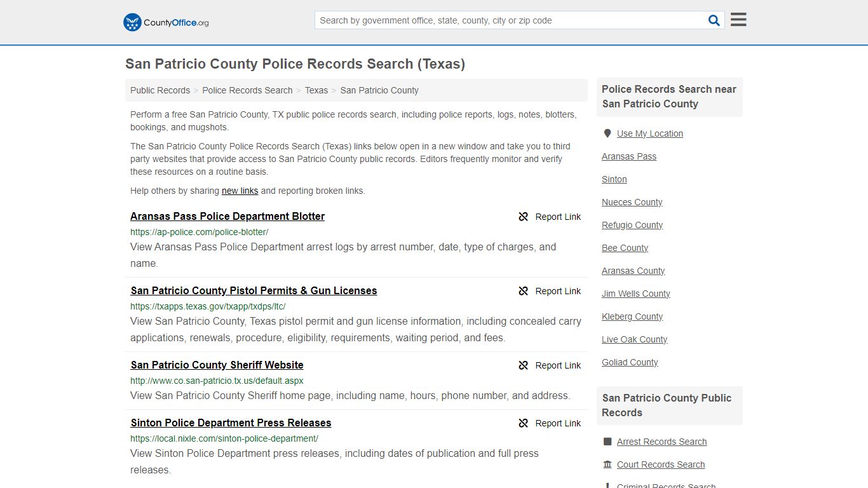Screen dimensions: 868x488
Task: Visit ap-police.com police-blotter URL
Action: pos(200,232)
